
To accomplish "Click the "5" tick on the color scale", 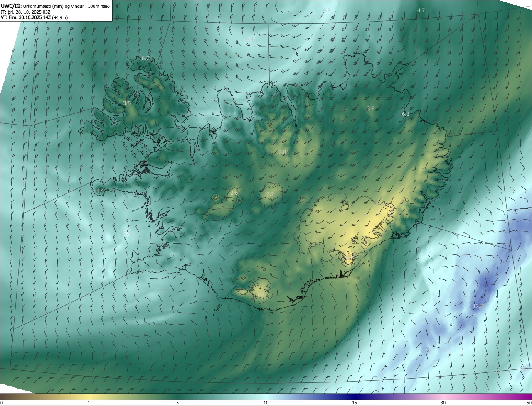I will [177, 403].
